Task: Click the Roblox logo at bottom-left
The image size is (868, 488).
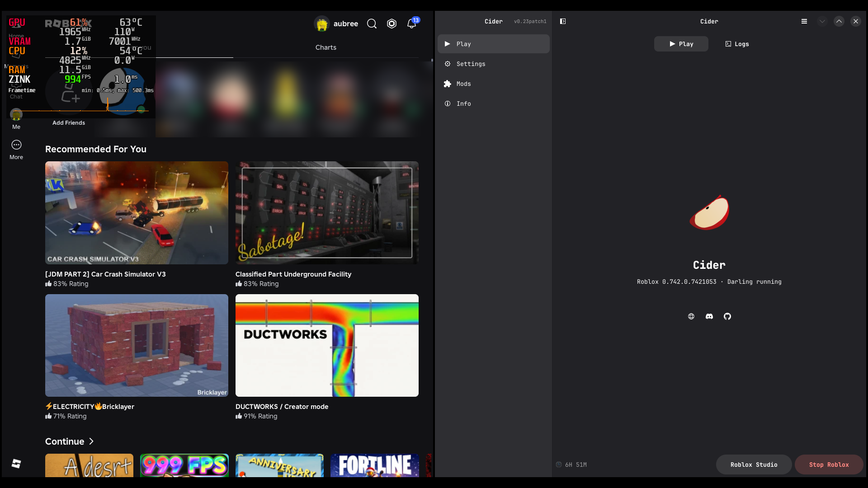Action: pyautogui.click(x=16, y=464)
